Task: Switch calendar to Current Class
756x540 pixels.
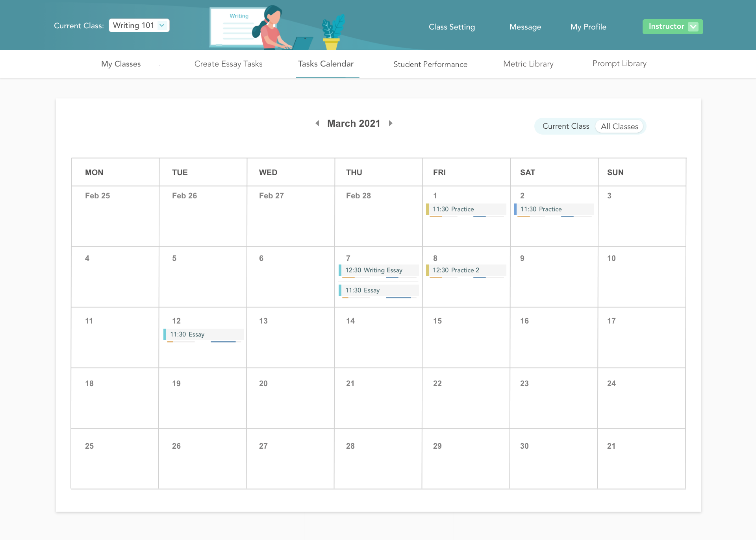Action: [x=565, y=126]
